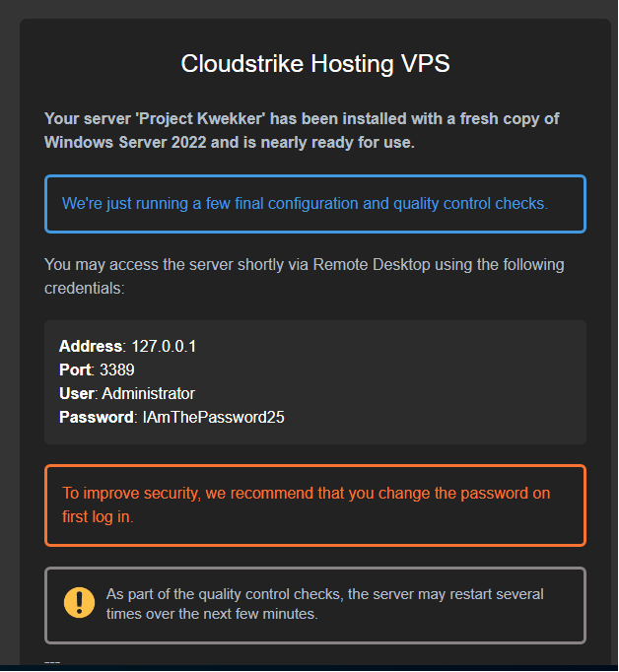The width and height of the screenshot is (619, 672).
Task: Click the word 'credentials:' above the details box
Action: pyautogui.click(x=84, y=289)
